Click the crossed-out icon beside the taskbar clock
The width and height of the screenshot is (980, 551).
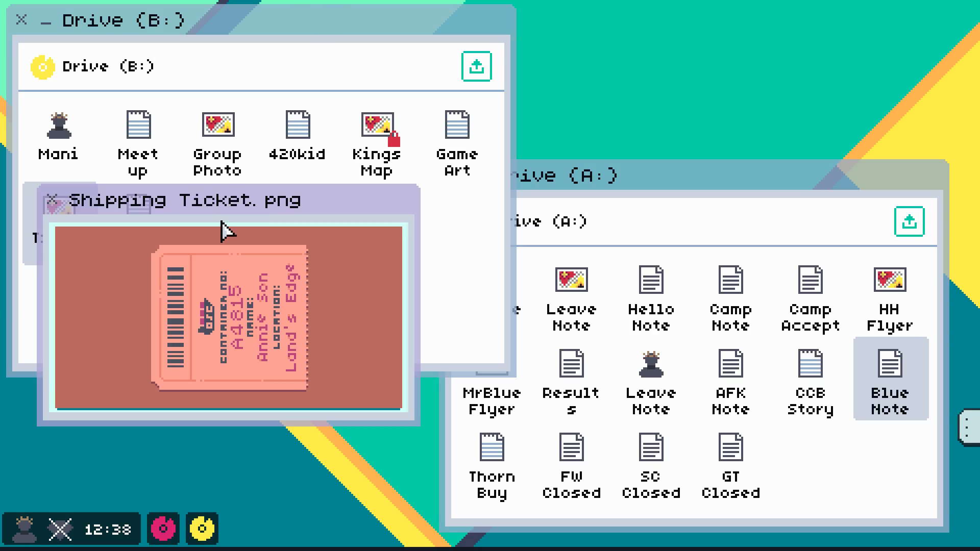point(60,529)
